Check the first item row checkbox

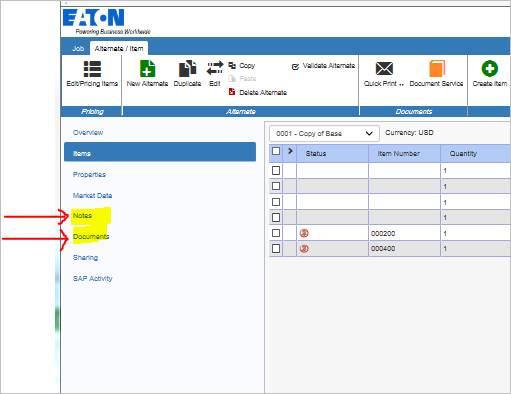(276, 171)
